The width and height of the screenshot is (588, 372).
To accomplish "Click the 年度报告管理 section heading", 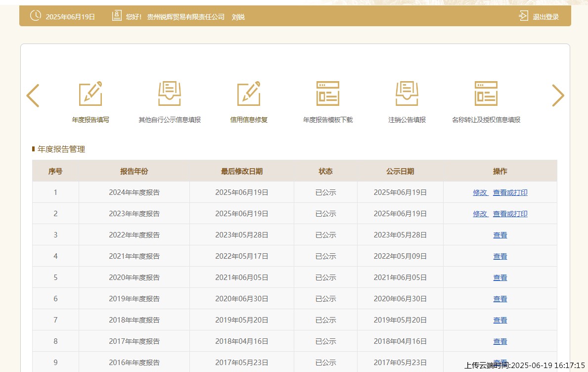I will (61, 149).
